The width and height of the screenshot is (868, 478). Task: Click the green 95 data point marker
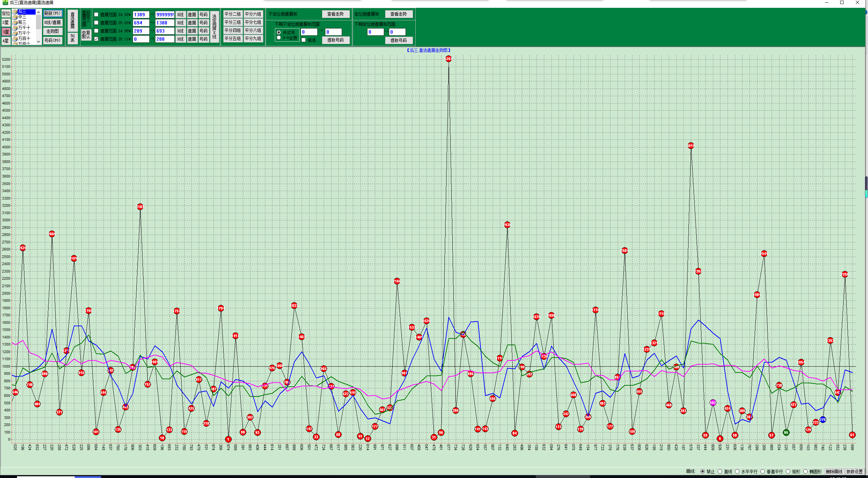pos(786,433)
